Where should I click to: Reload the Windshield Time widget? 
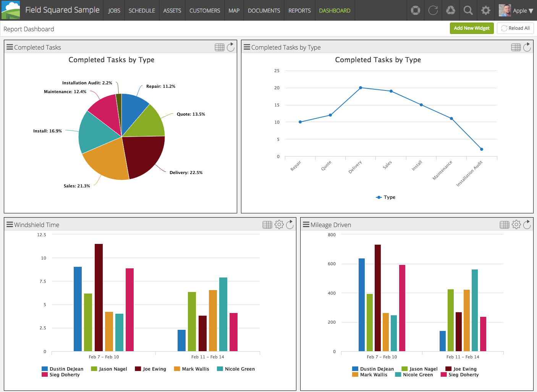(x=290, y=224)
